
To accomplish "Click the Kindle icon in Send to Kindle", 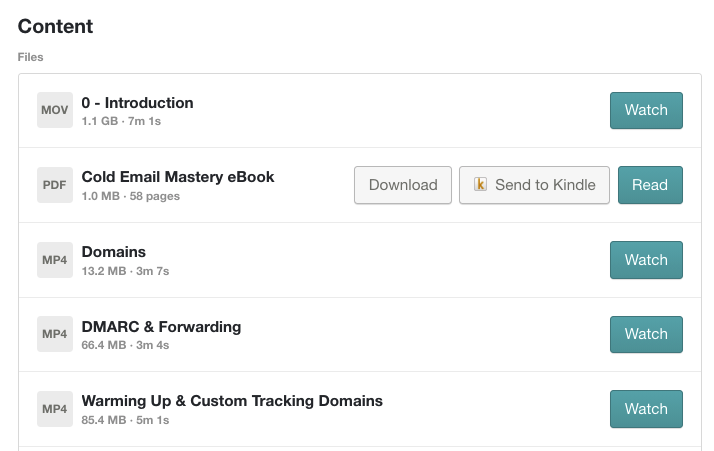I will (x=481, y=185).
